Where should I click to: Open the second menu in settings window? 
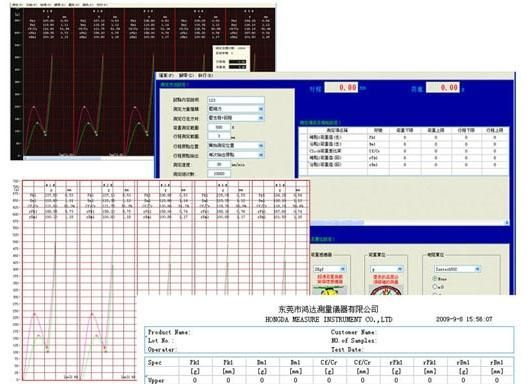pos(186,75)
